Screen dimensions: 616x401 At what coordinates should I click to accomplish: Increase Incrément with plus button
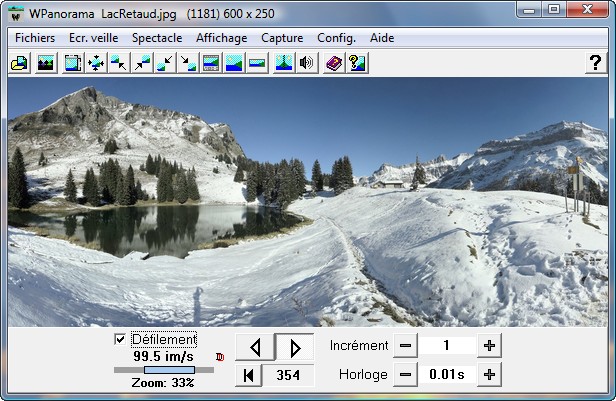click(x=489, y=346)
